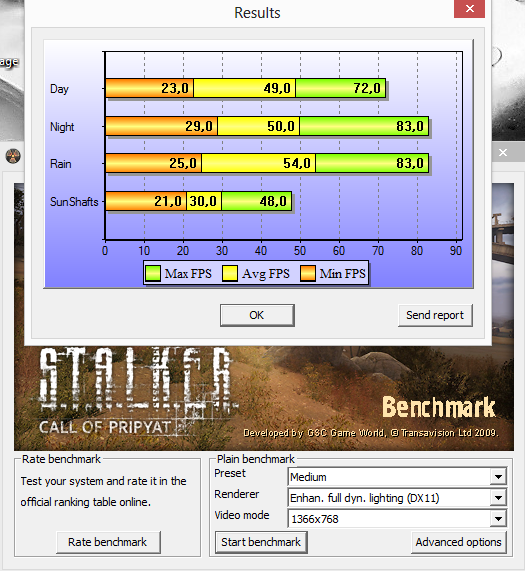Click the Max FPS legend label

point(188,273)
